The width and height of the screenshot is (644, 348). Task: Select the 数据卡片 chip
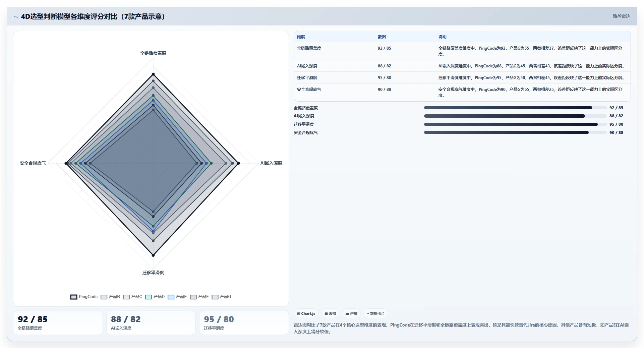[x=376, y=313]
